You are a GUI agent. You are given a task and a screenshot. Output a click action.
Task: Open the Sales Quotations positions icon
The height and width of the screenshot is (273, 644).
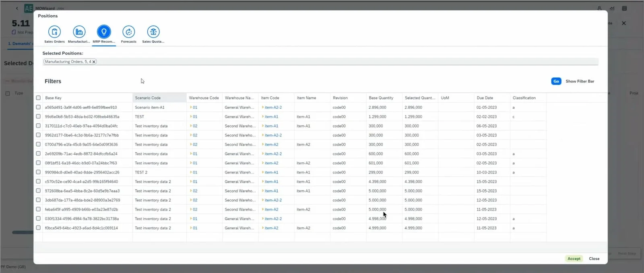click(153, 32)
